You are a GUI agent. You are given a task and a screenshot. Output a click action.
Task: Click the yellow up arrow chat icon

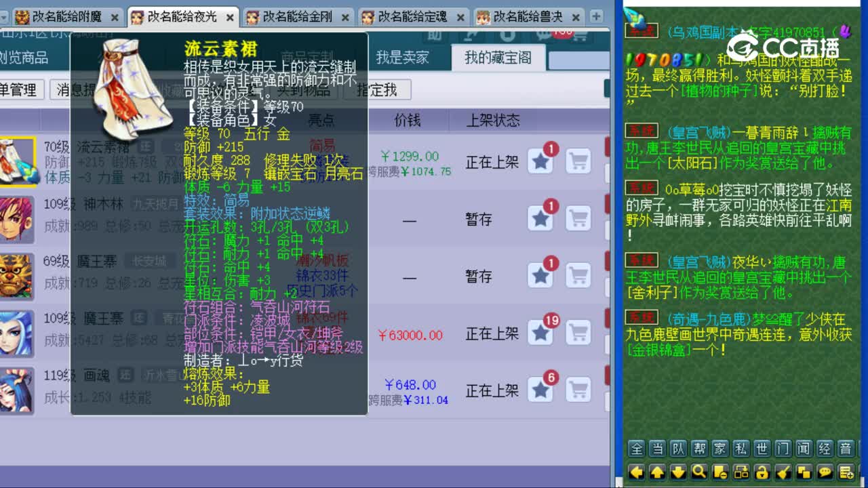[x=657, y=472]
